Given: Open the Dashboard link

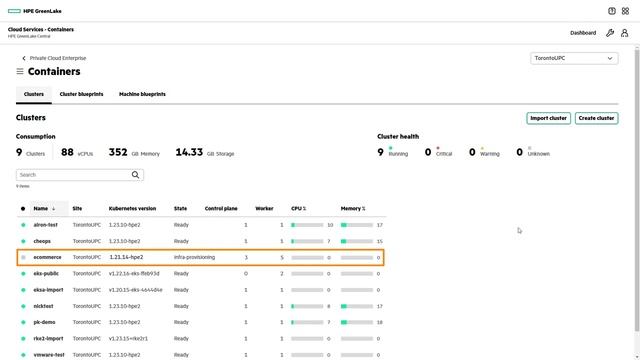Looking at the screenshot, I should click(583, 33).
